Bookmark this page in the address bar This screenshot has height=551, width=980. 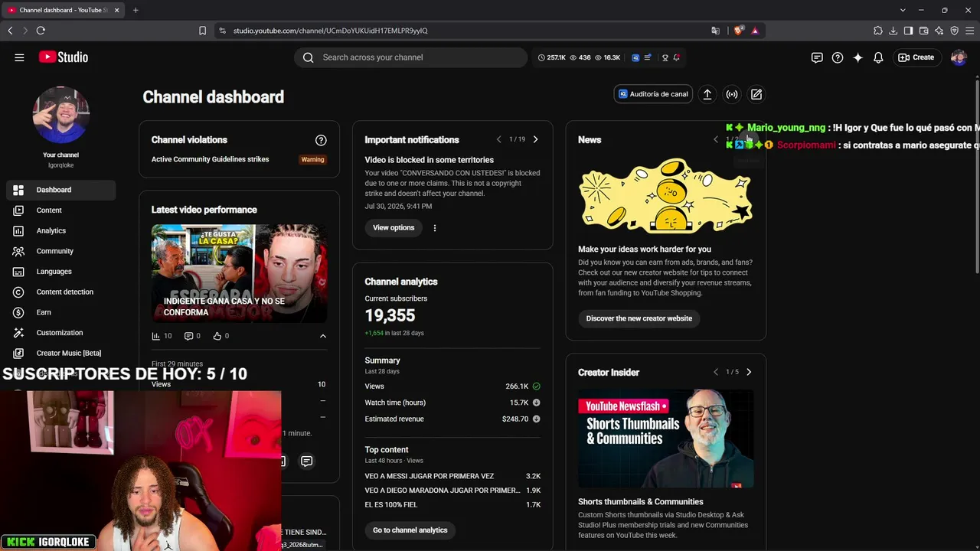(x=202, y=31)
